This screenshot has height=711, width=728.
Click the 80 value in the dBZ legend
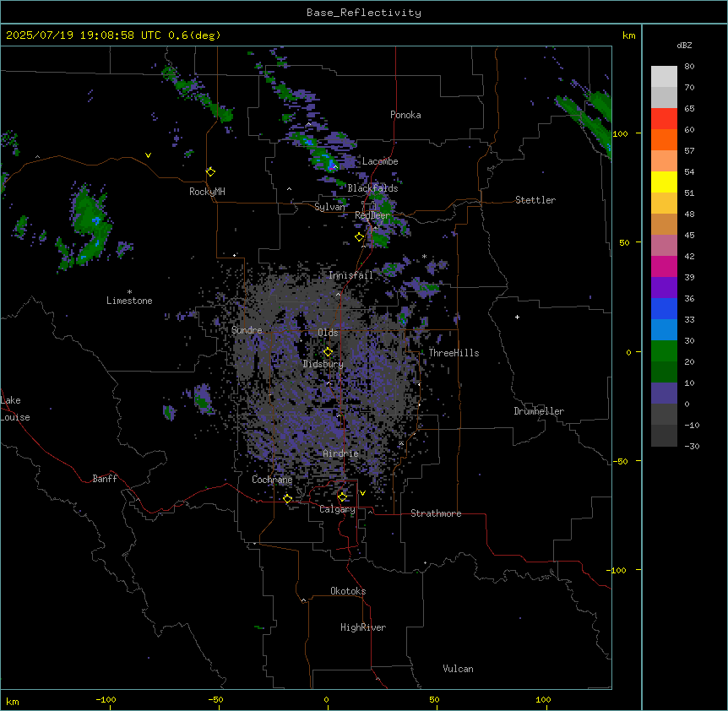(x=689, y=67)
